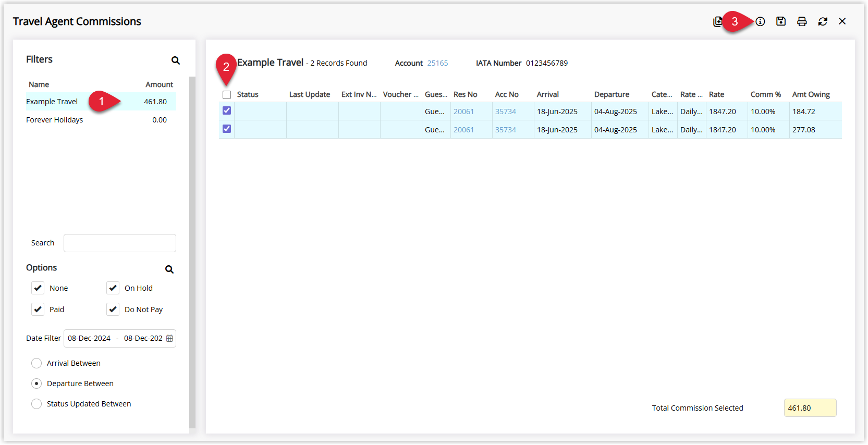Click the Voucher column header

[400, 94]
